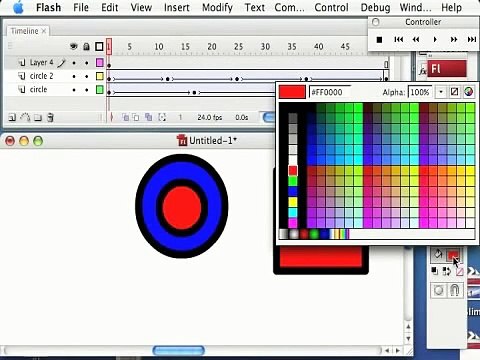Toggle Show/Hide All Layers eye icon
The height and width of the screenshot is (360, 480).
74,46
